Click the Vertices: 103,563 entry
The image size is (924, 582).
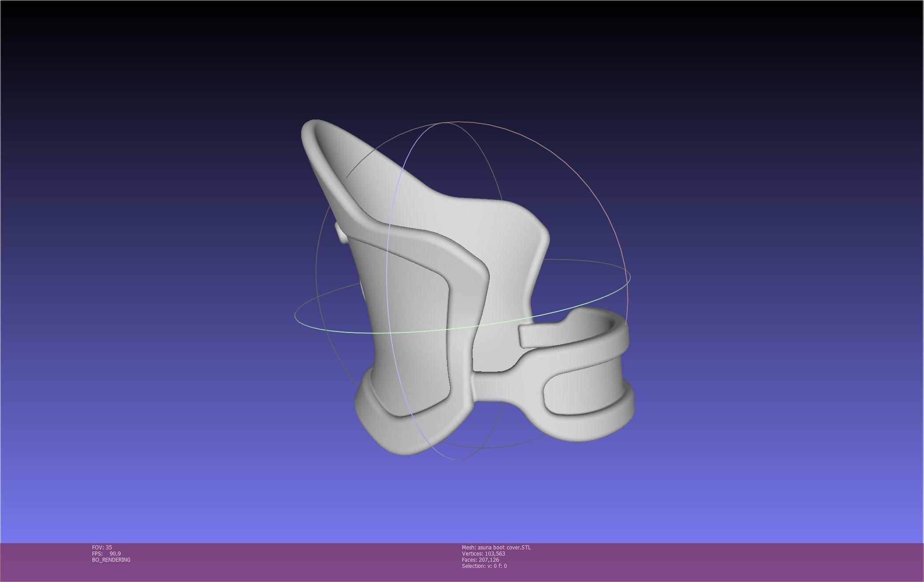click(x=484, y=553)
